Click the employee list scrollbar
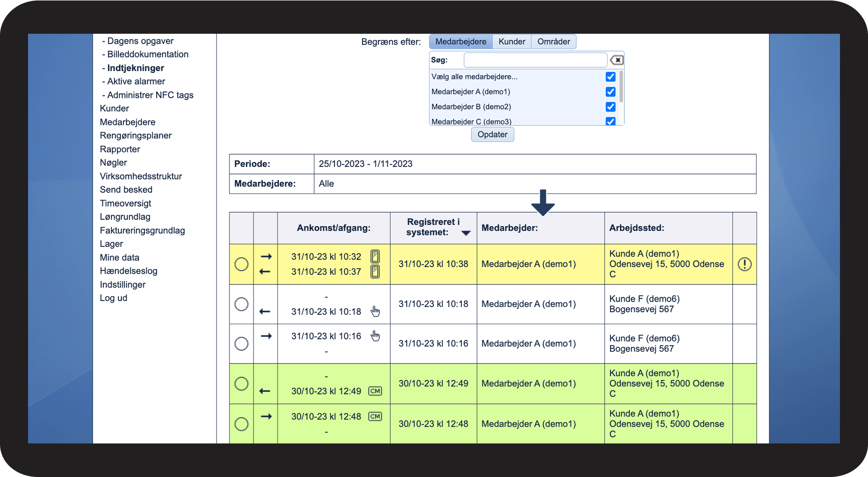Screen dimensions: 868x477 621,87
